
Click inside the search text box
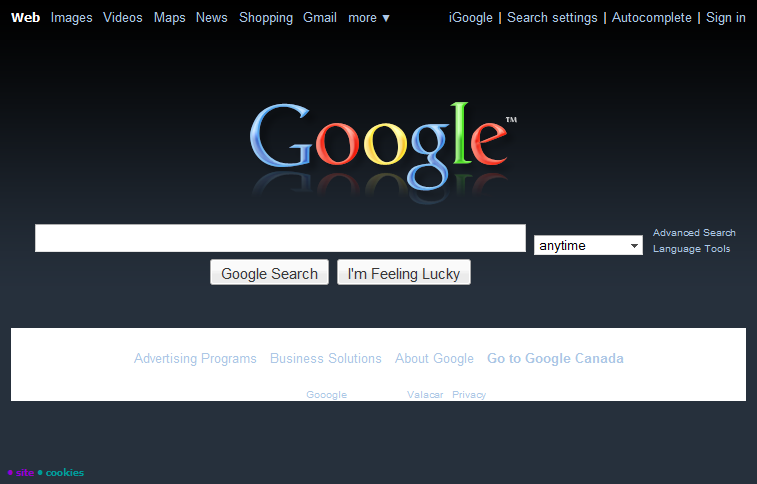pos(280,238)
